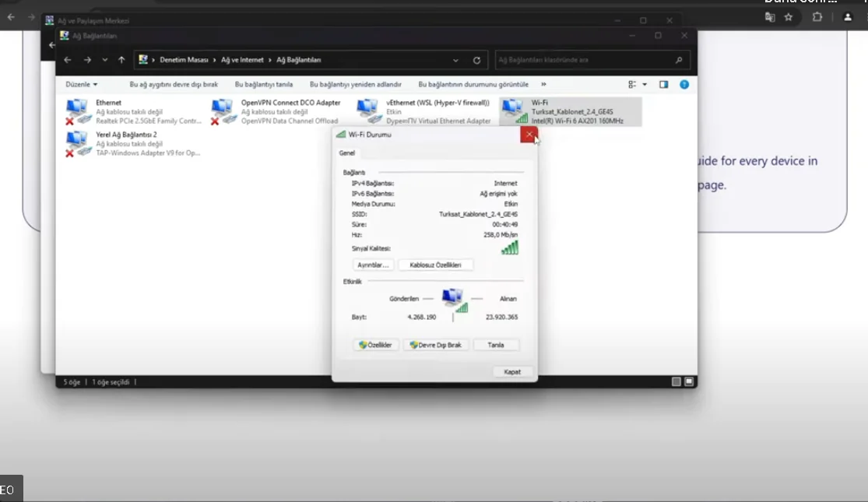This screenshot has width=868, height=502.
Task: Open the address bar history chevron
Action: point(455,59)
